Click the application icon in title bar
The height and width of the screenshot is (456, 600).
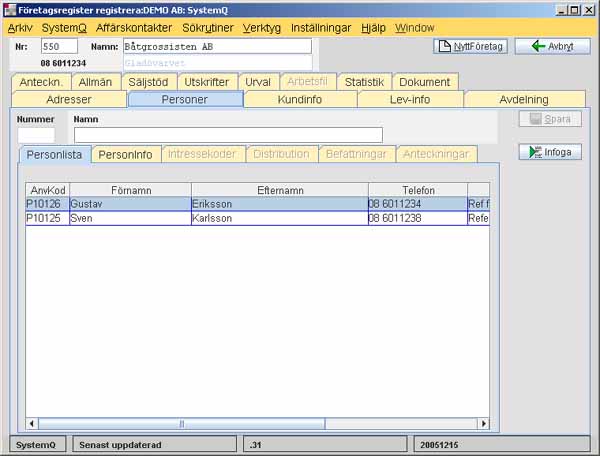10,10
